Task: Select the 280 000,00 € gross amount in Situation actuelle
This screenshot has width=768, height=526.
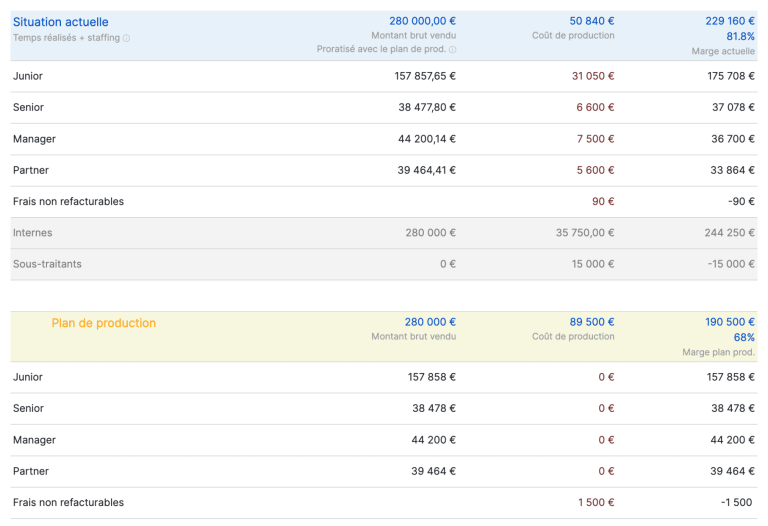Action: 422,21
